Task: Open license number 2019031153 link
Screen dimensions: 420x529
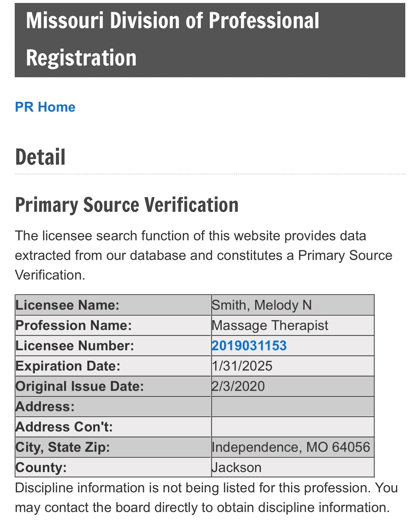Action: [249, 346]
